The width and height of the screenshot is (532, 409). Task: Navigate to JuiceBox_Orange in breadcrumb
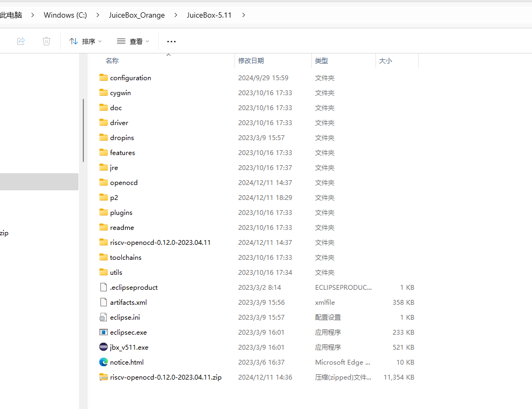pyautogui.click(x=137, y=15)
